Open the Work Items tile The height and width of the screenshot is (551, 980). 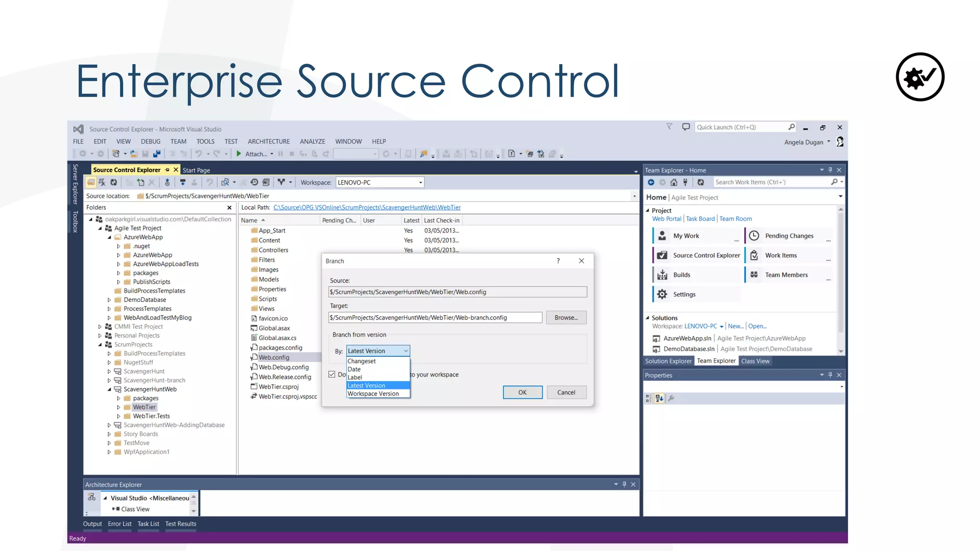tap(789, 255)
